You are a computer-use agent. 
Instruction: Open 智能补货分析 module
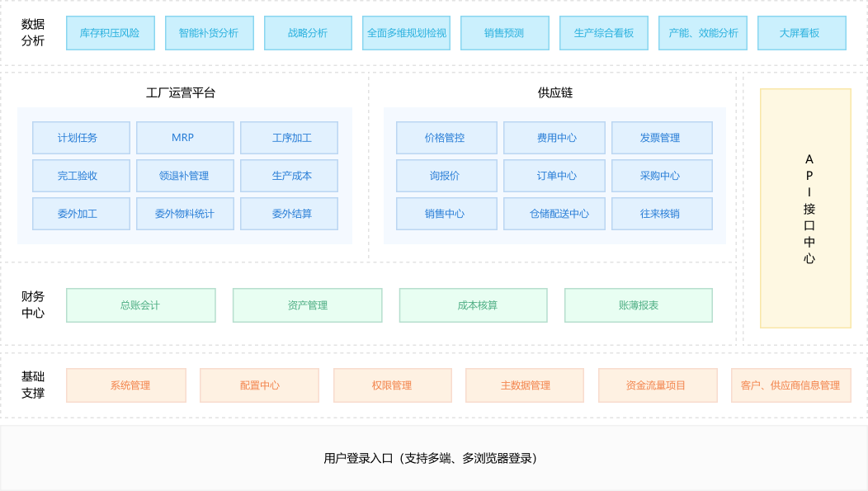[208, 33]
